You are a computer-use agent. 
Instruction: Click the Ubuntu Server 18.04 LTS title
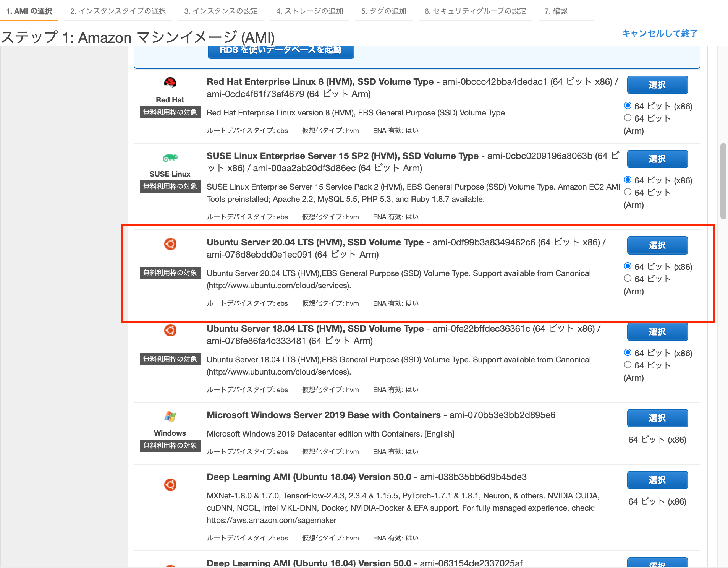pyautogui.click(x=315, y=329)
